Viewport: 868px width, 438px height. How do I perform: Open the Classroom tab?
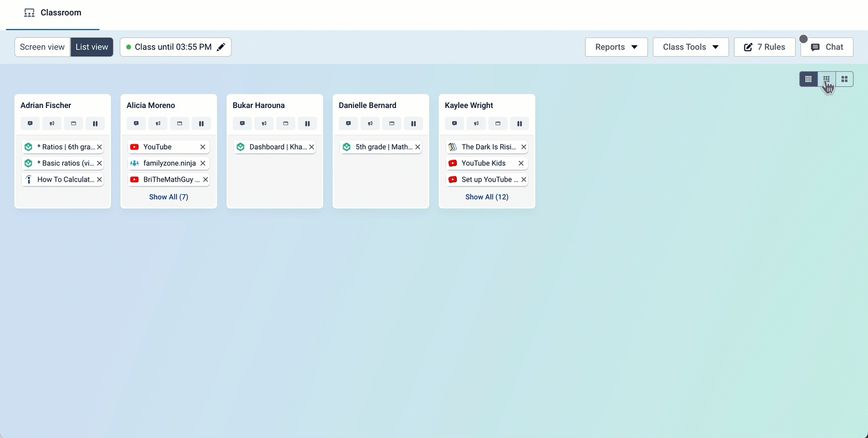click(52, 13)
